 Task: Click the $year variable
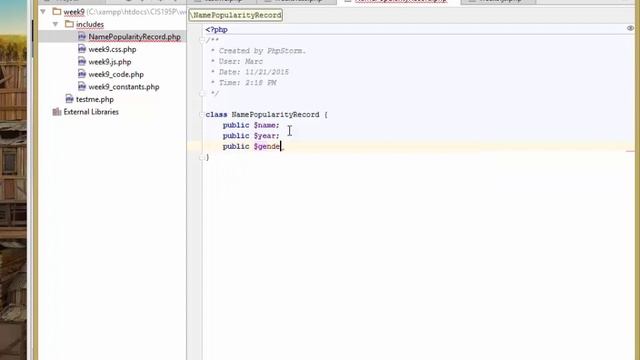(x=264, y=136)
